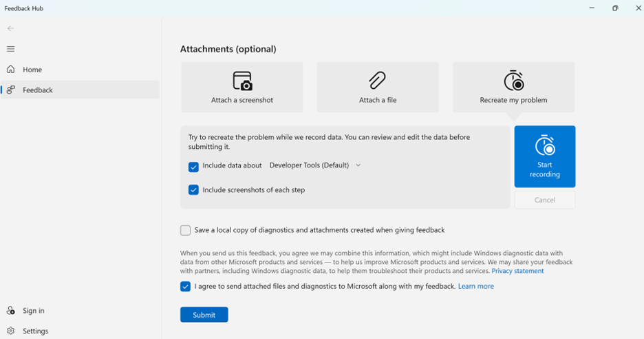Open the hamburger navigation menu
This screenshot has height=339, width=644.
(11, 49)
